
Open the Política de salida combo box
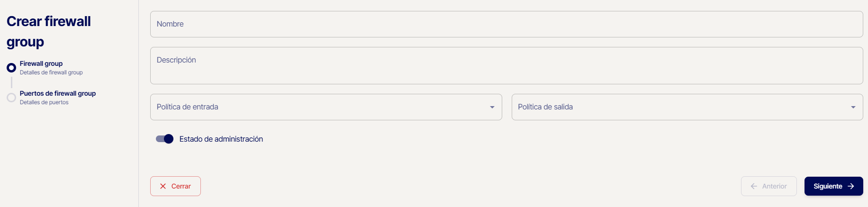[678, 107]
